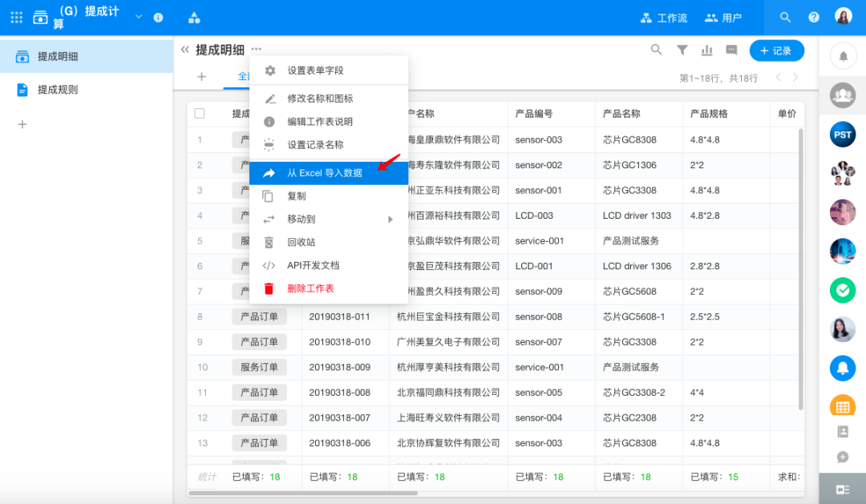Open user profile avatar in header

click(x=844, y=16)
